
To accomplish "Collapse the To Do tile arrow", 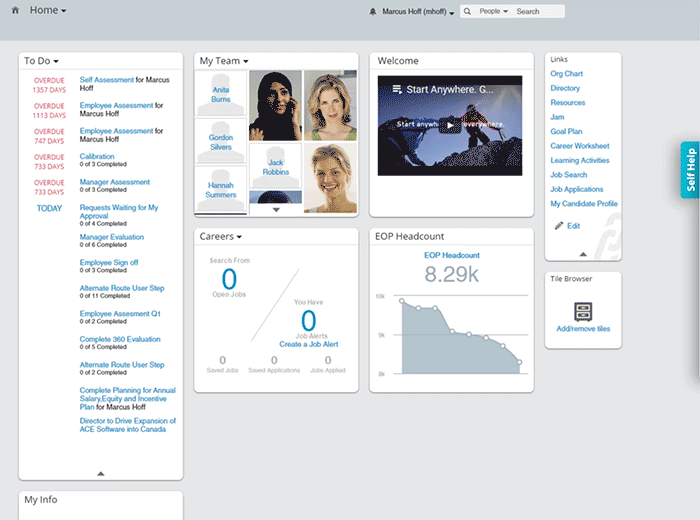I will click(100, 473).
